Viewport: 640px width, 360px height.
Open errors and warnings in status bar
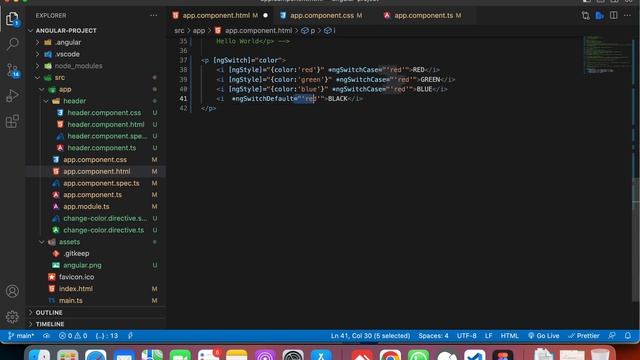click(x=73, y=336)
